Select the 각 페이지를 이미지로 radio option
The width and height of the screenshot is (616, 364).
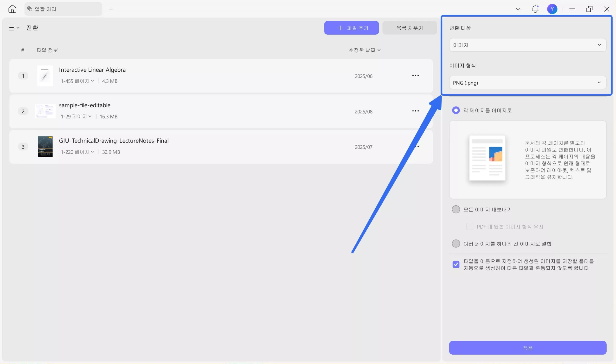pyautogui.click(x=456, y=110)
